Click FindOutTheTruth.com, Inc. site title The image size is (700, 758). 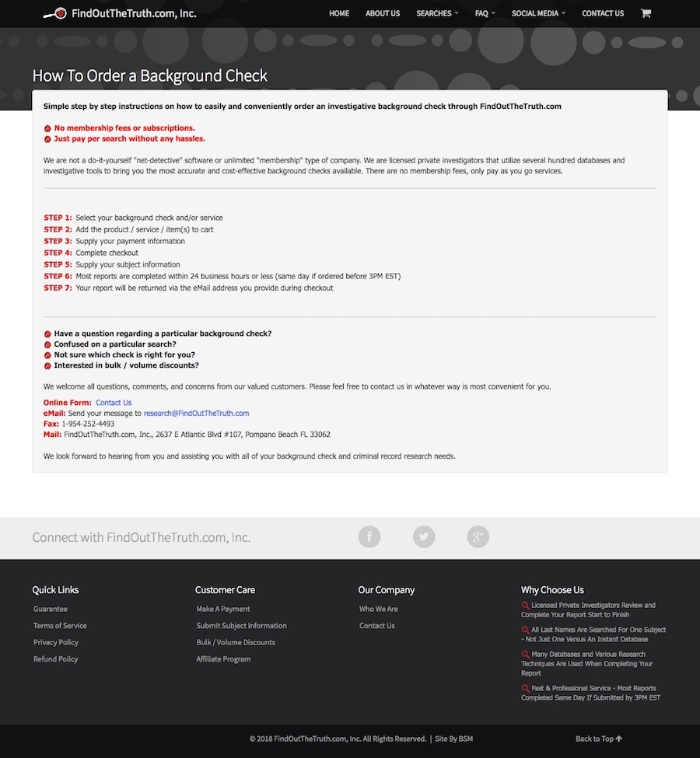click(x=134, y=13)
